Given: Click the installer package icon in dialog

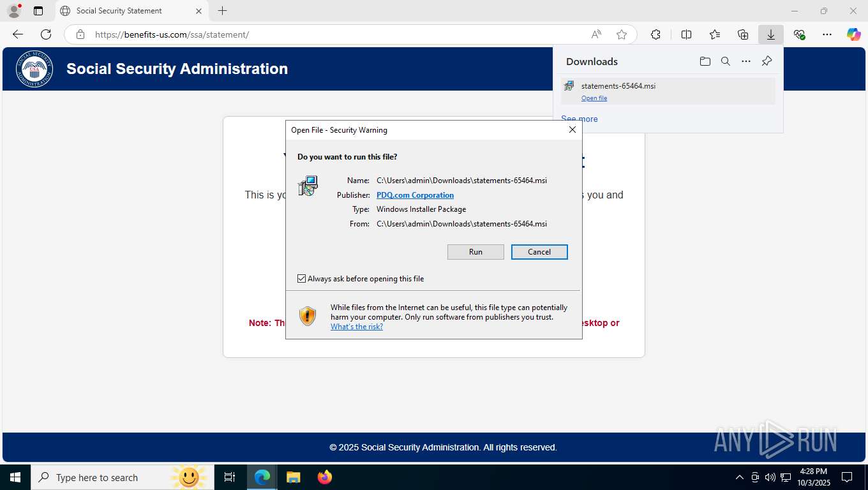Looking at the screenshot, I should click(308, 186).
